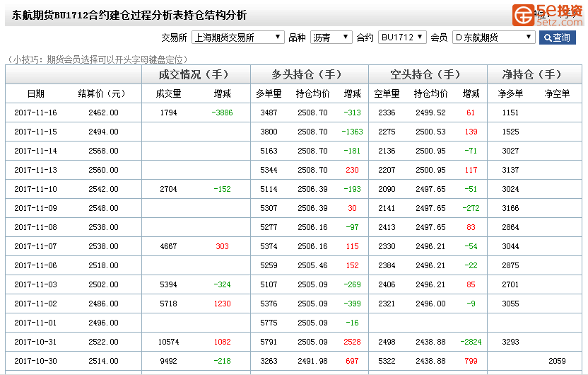This screenshot has height=375, width=588.
Task: Open the 会员 D 东航期货 dropdown
Action: pos(494,37)
